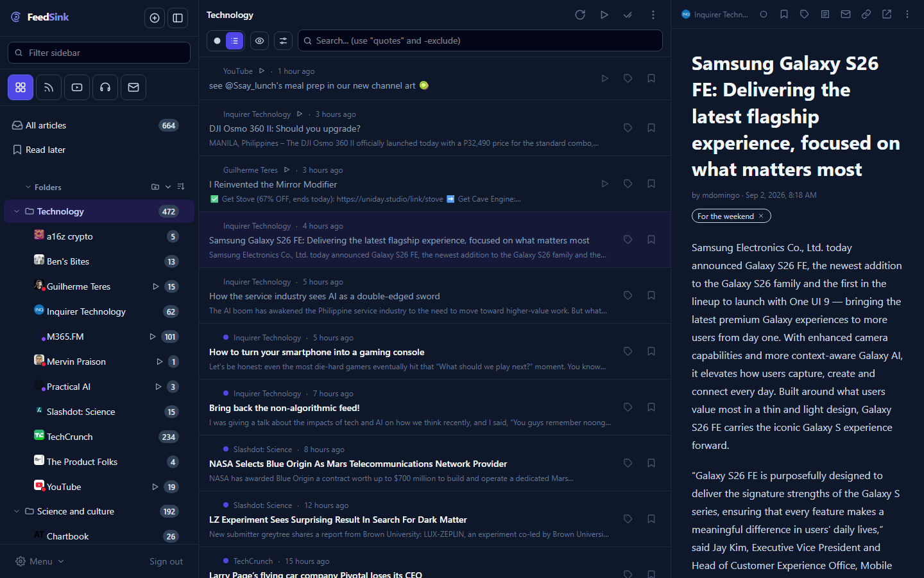Expand the Guilherme Teres feed arrow
This screenshot has height=578, width=924.
click(x=155, y=286)
